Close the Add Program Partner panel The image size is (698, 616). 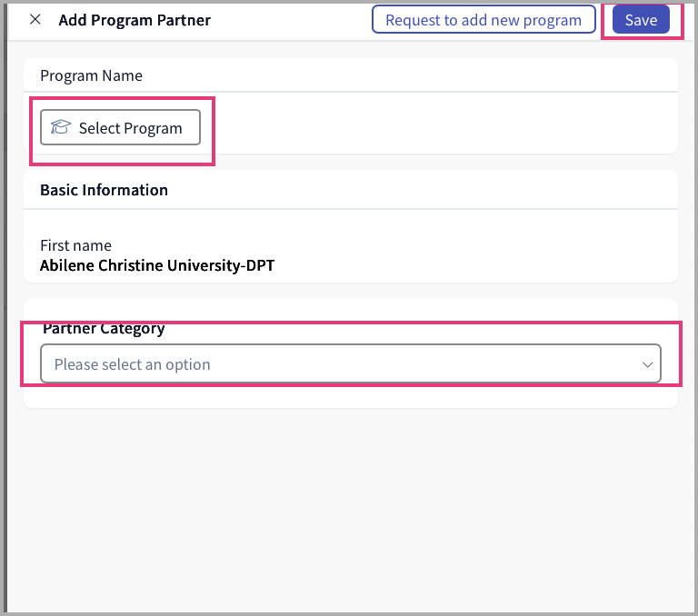pos(35,19)
